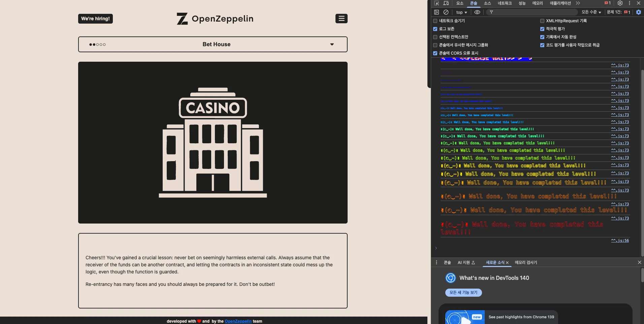This screenshot has width=644, height=324.
Task: Enable the 네트워크 숨기기 checkbox
Action: (435, 21)
